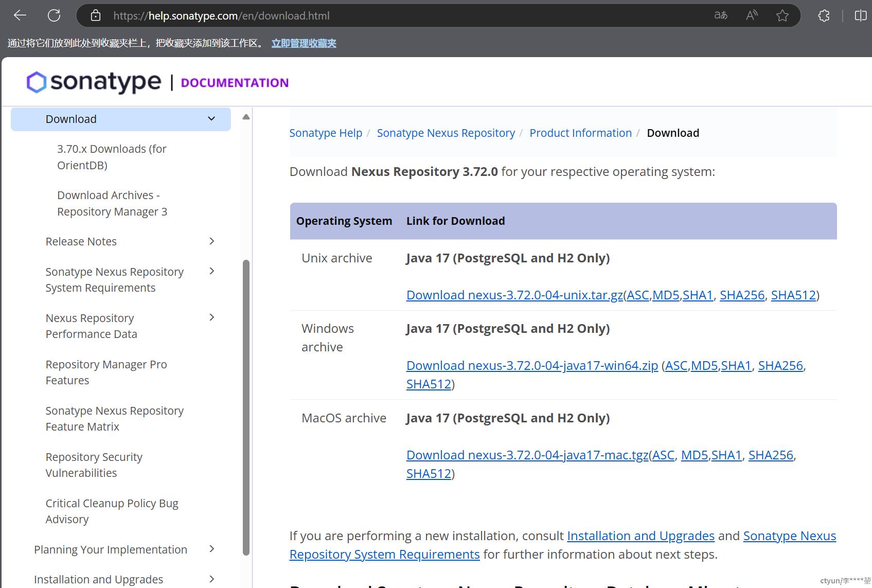Click the Unix archive cell
Image resolution: width=872 pixels, height=588 pixels.
point(336,258)
